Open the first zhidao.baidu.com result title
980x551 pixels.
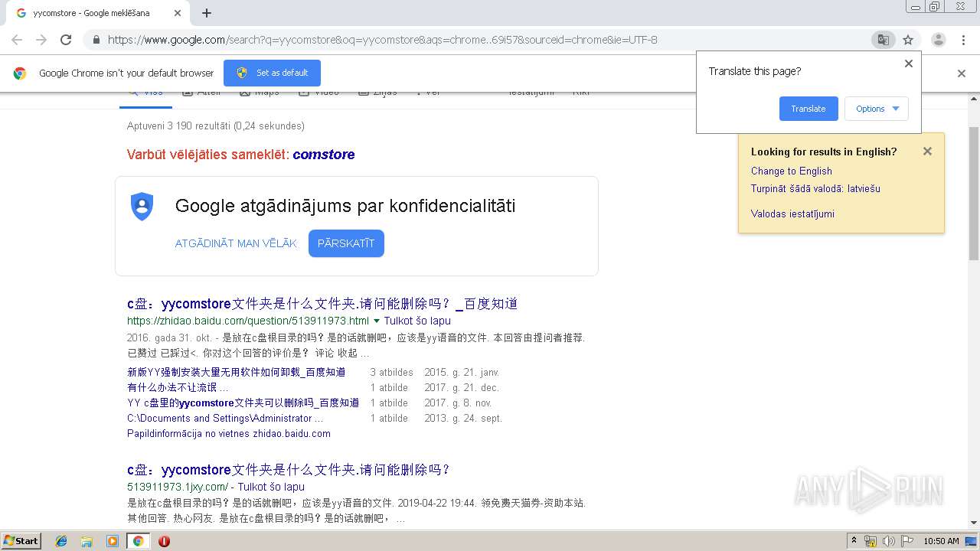pyautogui.click(x=322, y=304)
